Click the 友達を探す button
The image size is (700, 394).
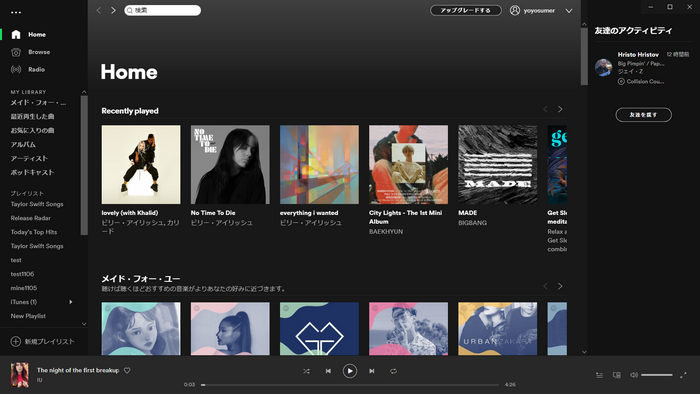pyautogui.click(x=643, y=115)
